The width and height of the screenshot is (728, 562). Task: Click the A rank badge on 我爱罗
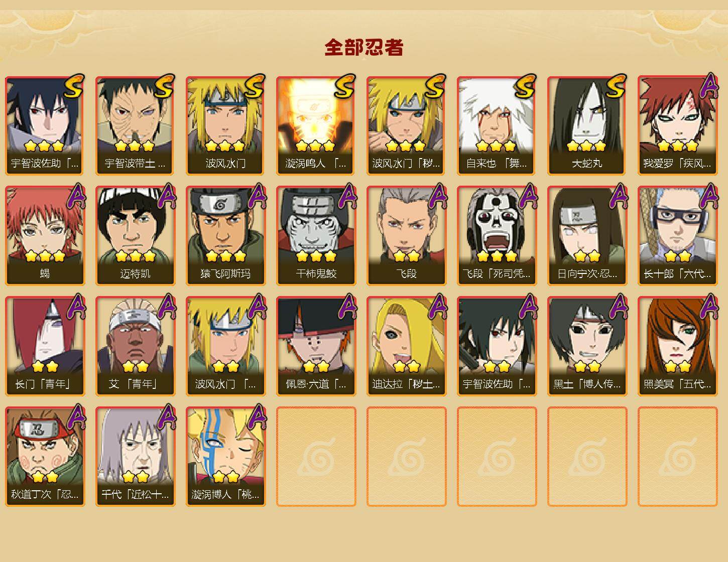pyautogui.click(x=708, y=86)
